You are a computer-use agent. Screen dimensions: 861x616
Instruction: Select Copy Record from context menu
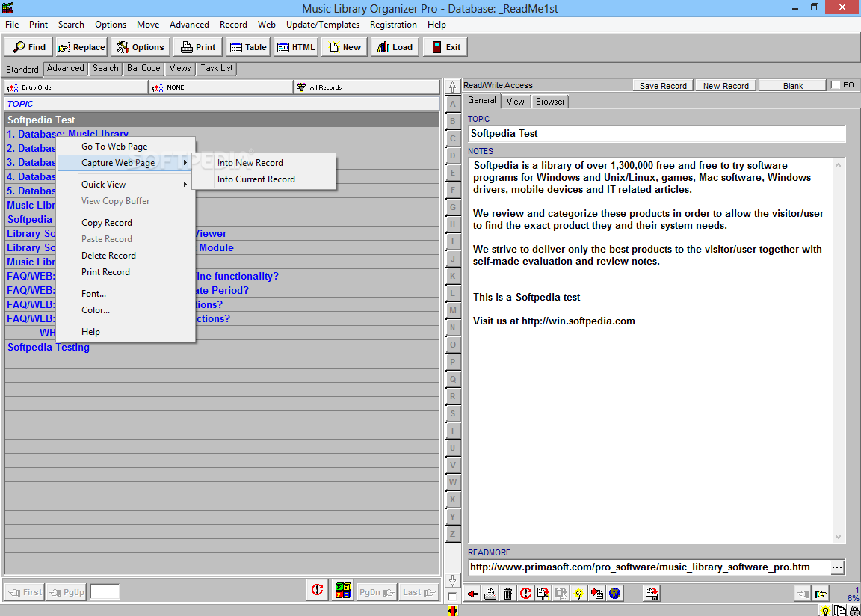[x=126, y=223]
